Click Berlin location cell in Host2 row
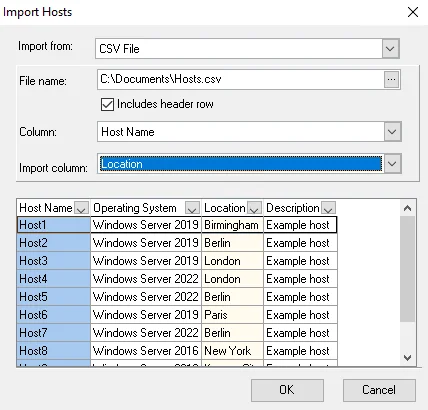428x410 pixels. (x=232, y=243)
